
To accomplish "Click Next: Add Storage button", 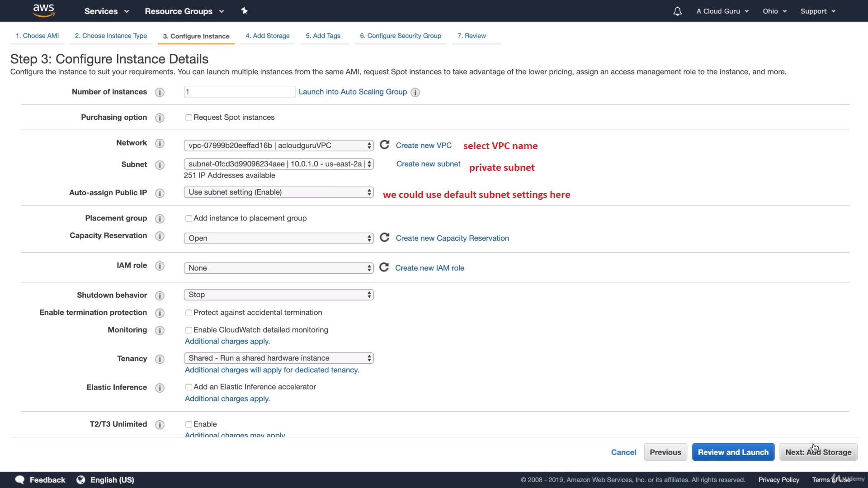I will pyautogui.click(x=818, y=452).
